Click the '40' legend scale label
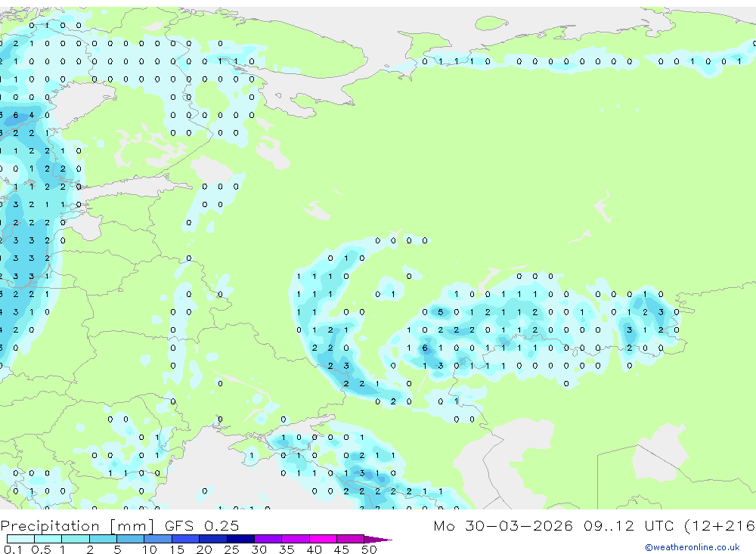The height and width of the screenshot is (554, 756). (314, 549)
